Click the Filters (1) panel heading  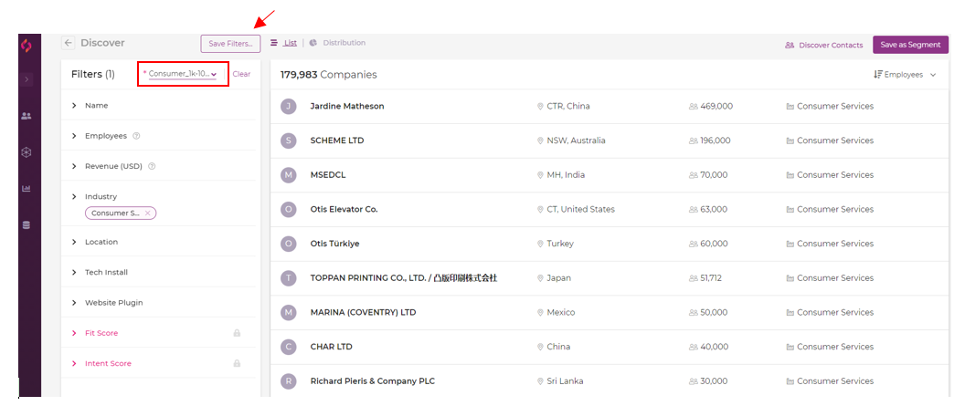[92, 74]
